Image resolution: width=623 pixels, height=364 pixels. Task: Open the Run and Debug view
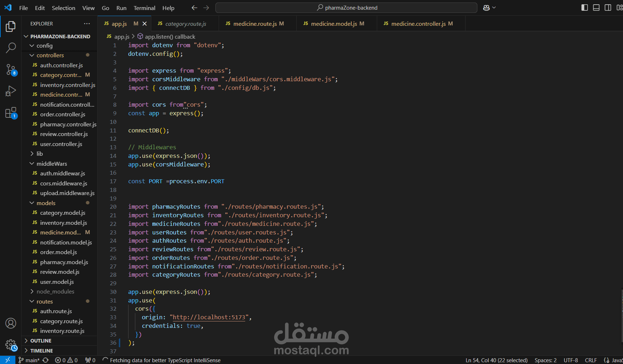11,91
